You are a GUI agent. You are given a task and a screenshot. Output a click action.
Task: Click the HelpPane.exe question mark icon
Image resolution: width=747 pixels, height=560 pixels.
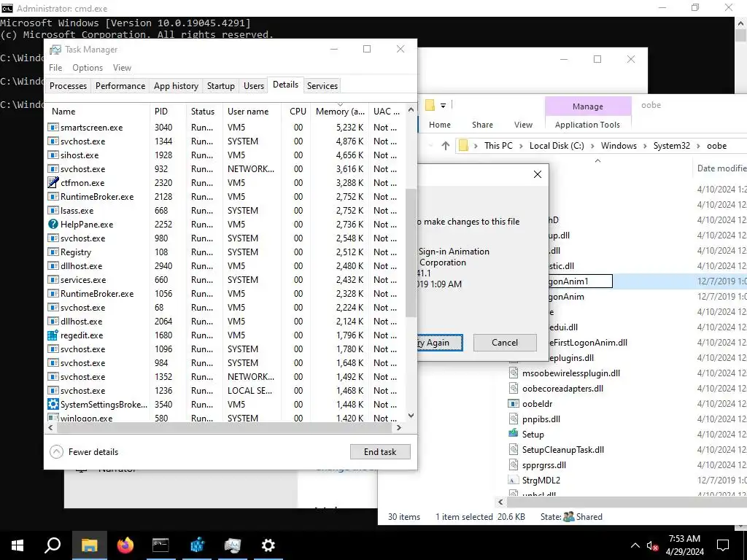click(x=53, y=224)
